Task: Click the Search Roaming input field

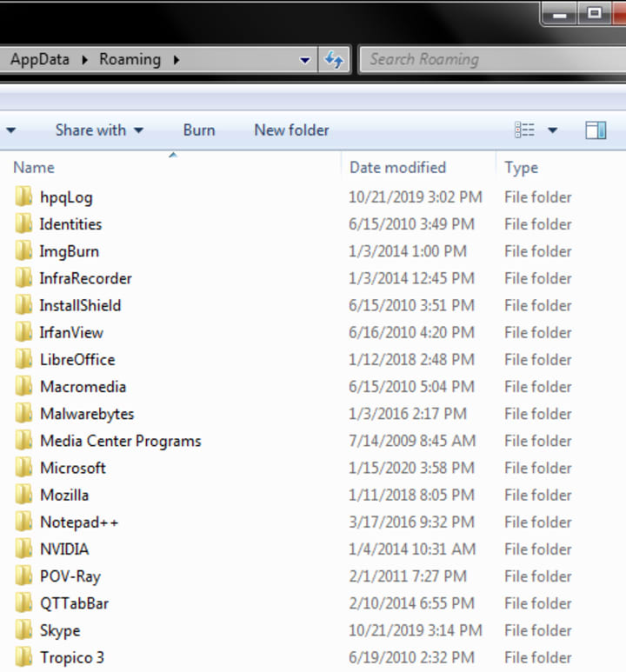Action: (x=492, y=60)
